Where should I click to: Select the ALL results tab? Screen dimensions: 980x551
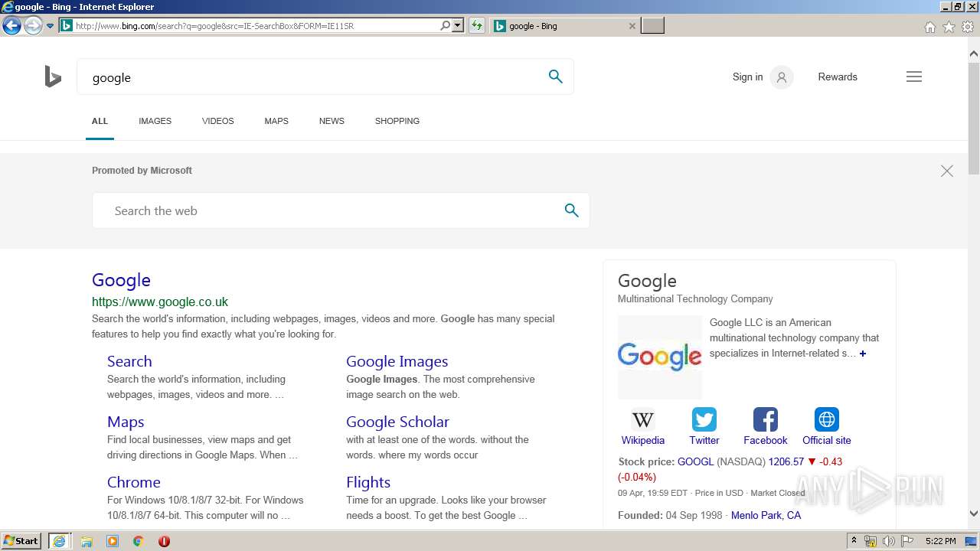pyautogui.click(x=100, y=121)
